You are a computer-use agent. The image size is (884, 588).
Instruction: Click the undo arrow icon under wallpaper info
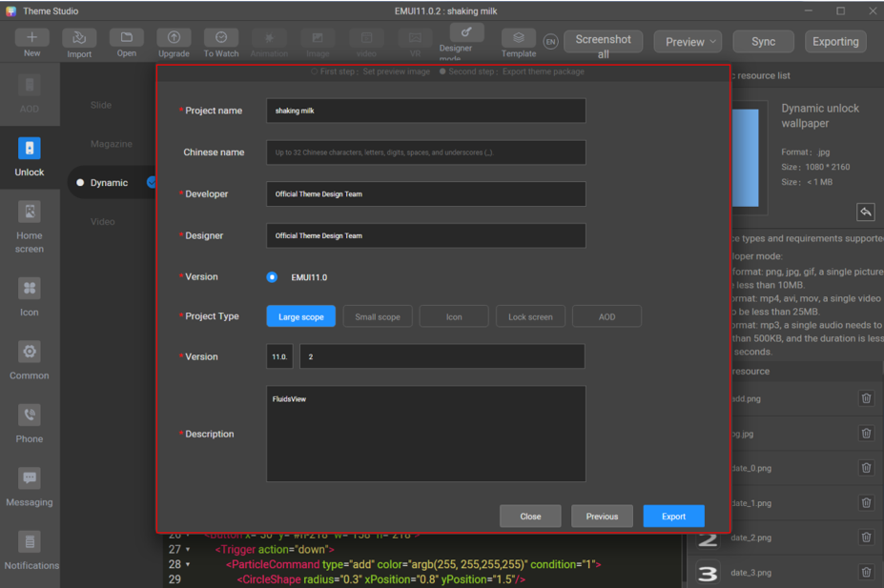click(865, 212)
